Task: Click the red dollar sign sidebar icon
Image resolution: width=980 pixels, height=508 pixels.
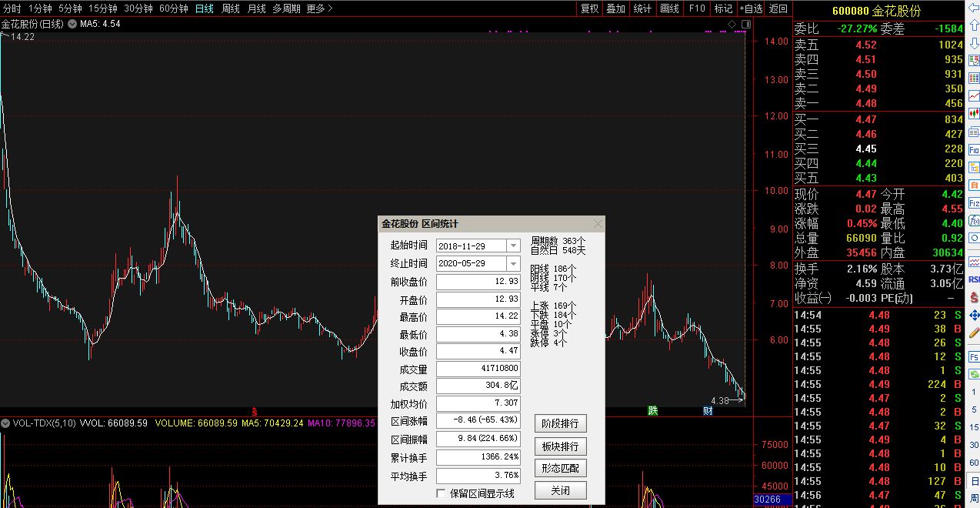Action: [974, 297]
